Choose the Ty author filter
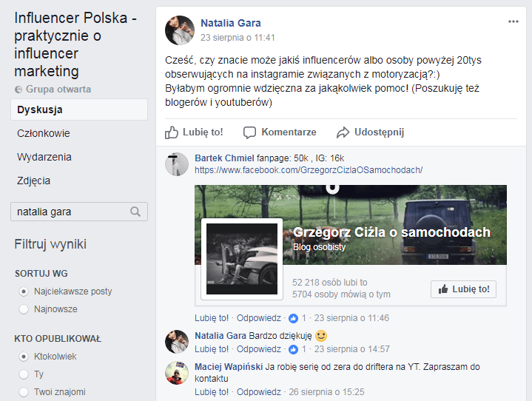Image resolution: width=532 pixels, height=401 pixels. click(x=24, y=374)
